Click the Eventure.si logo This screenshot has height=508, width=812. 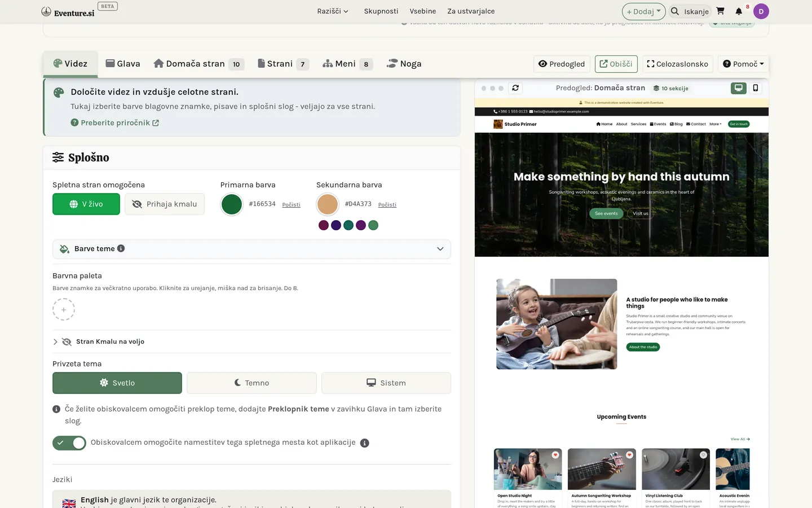[68, 12]
